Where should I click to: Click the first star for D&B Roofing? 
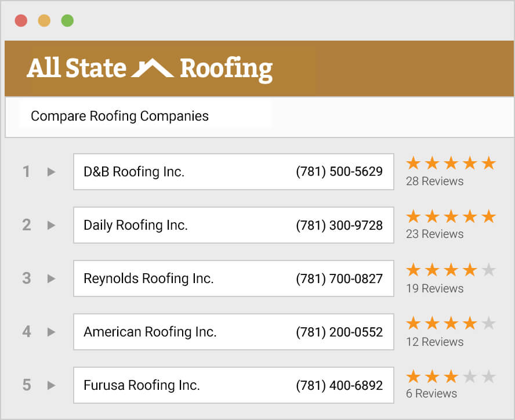tap(412, 163)
